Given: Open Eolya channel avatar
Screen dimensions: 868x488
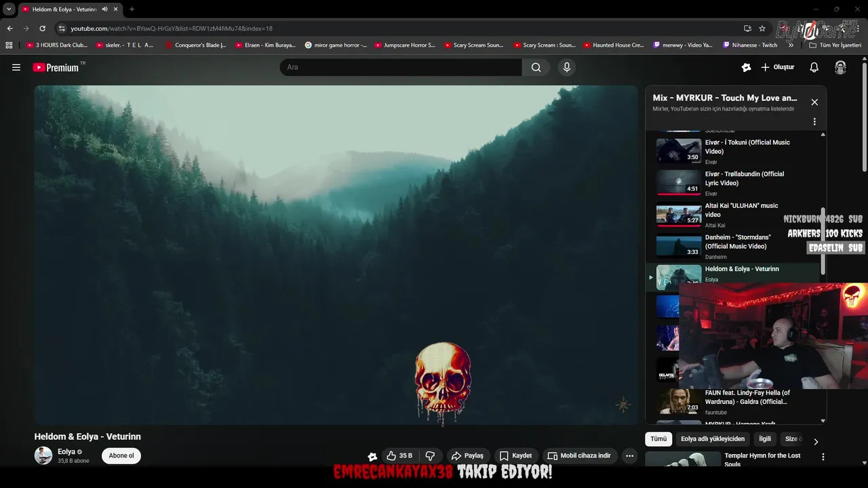Looking at the screenshot, I should coord(43,455).
